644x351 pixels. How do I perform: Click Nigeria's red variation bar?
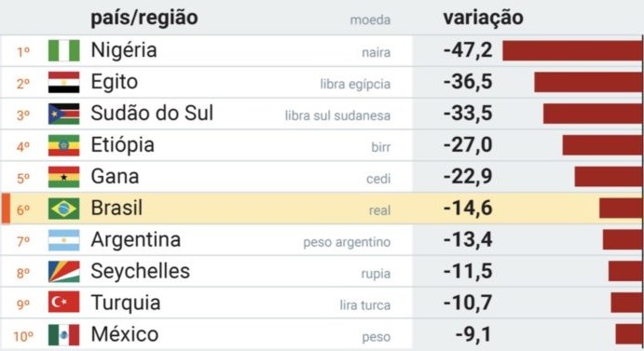[x=572, y=50]
